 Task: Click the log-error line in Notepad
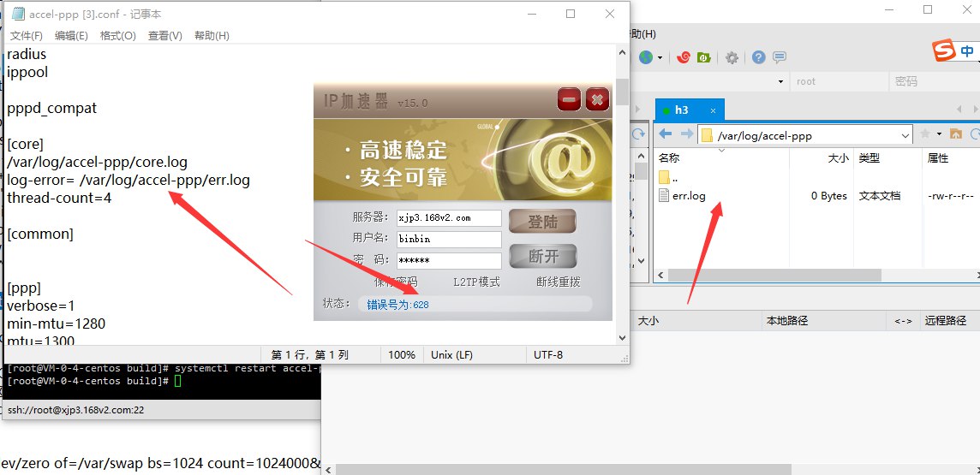(128, 181)
